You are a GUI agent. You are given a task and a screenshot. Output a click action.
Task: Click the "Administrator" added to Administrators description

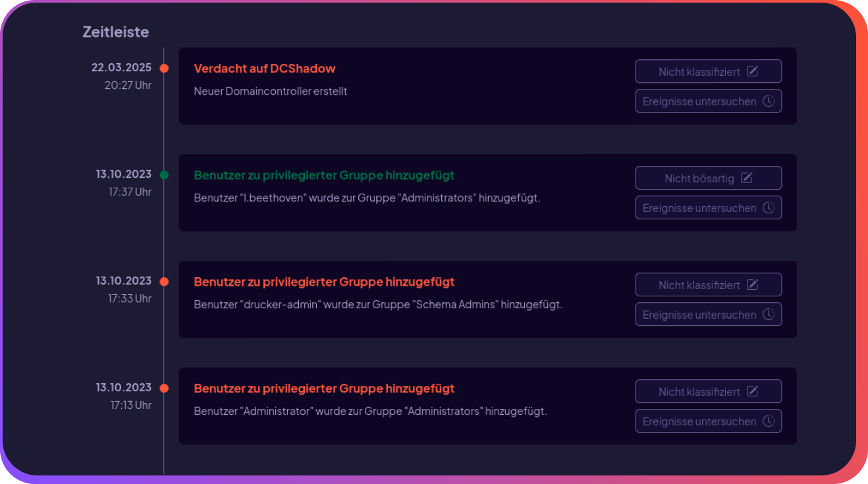point(370,411)
